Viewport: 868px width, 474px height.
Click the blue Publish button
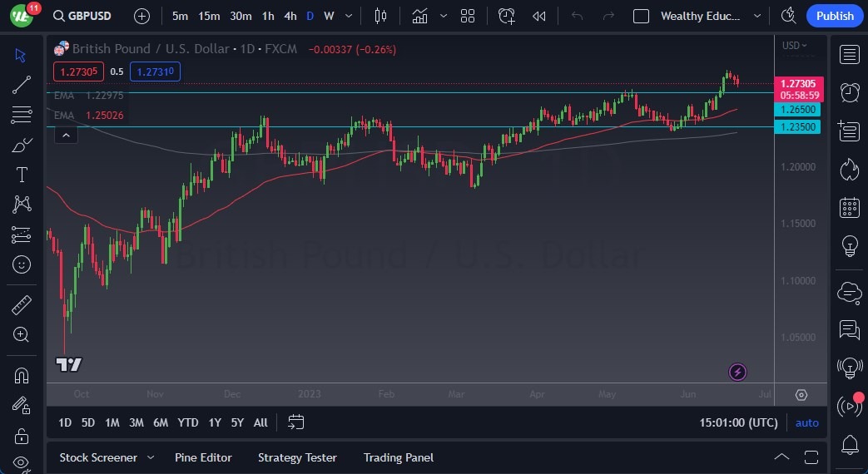click(x=835, y=16)
